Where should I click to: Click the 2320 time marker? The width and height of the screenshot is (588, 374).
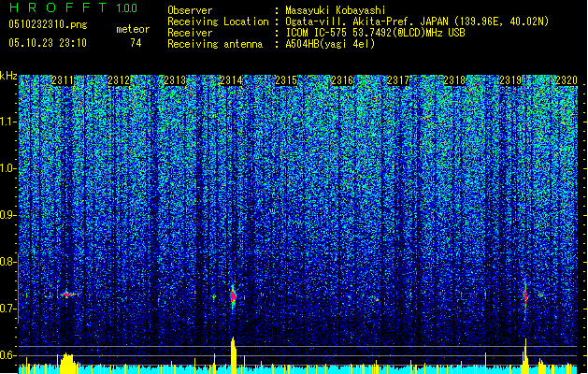[x=566, y=80]
